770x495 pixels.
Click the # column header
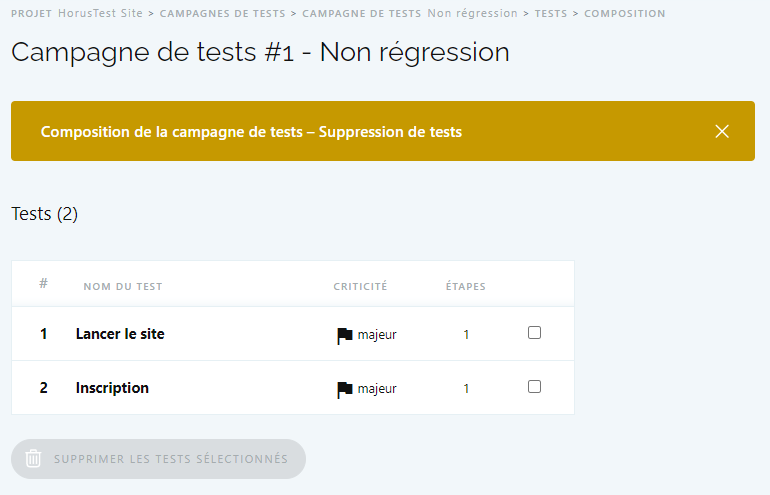coord(43,284)
